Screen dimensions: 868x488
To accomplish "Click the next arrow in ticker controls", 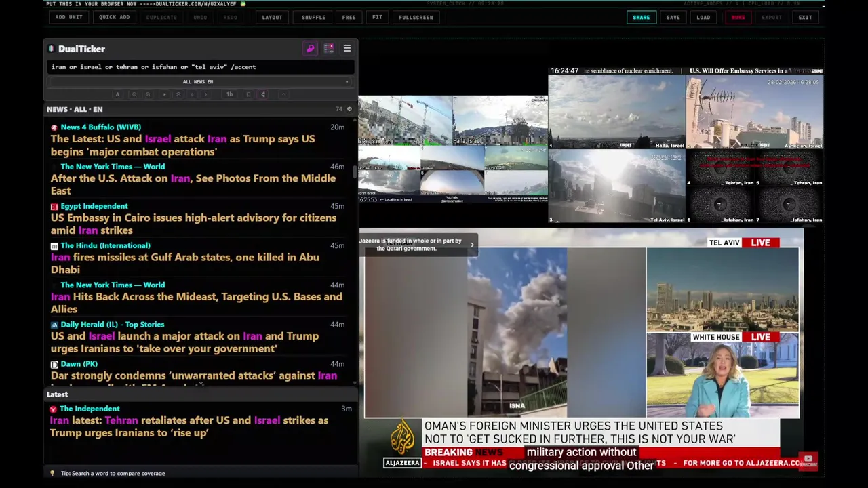I will pos(205,94).
